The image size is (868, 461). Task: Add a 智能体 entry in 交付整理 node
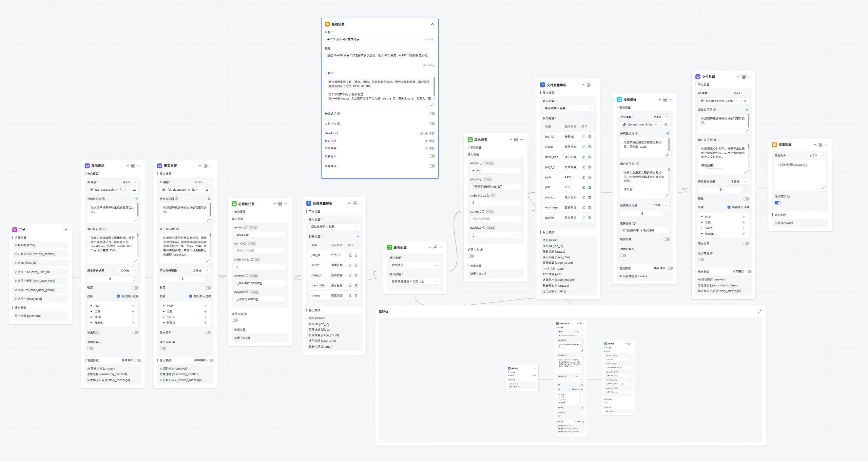[744, 234]
